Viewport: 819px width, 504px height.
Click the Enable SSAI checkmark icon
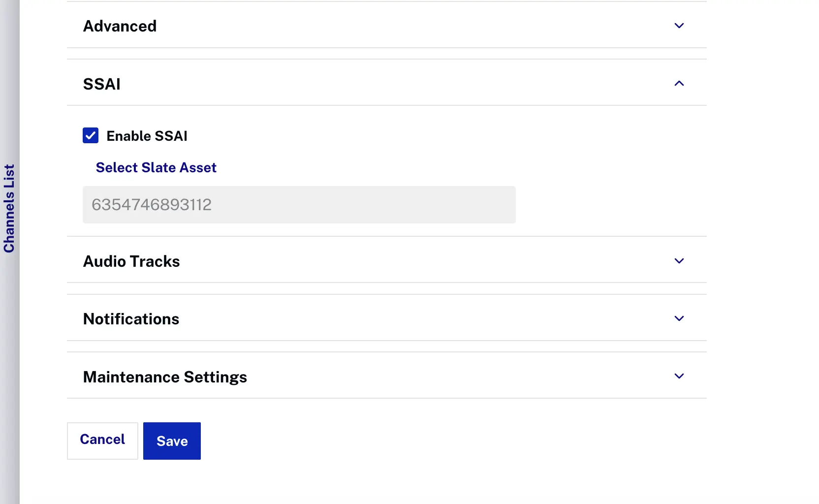(x=90, y=135)
